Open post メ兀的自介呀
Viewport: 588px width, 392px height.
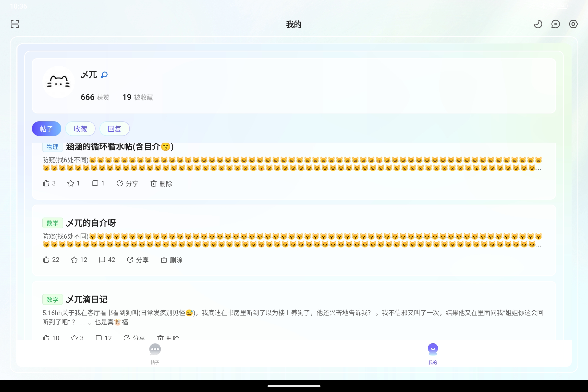coord(91,223)
